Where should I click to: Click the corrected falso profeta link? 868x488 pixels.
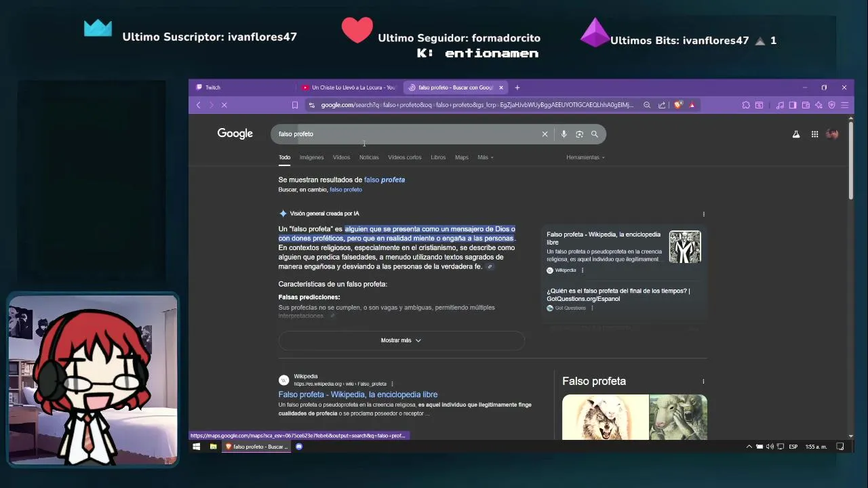(384, 180)
